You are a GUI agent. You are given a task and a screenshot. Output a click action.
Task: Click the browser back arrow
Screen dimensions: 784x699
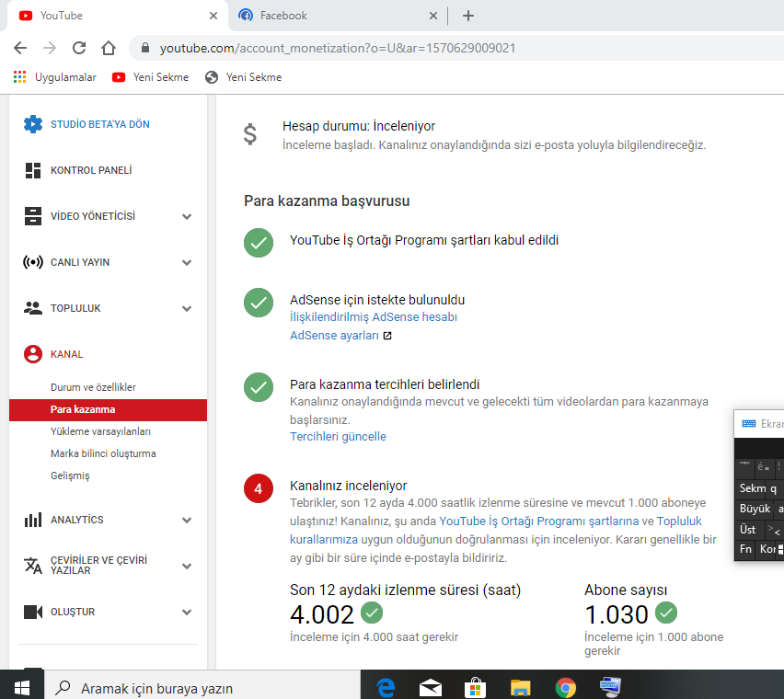(20, 48)
